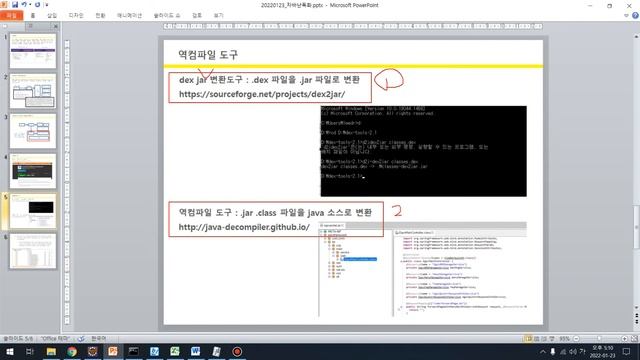This screenshot has width=640, height=360.
Task: Zoom in with the plus button
Action: pyautogui.click(x=624, y=339)
